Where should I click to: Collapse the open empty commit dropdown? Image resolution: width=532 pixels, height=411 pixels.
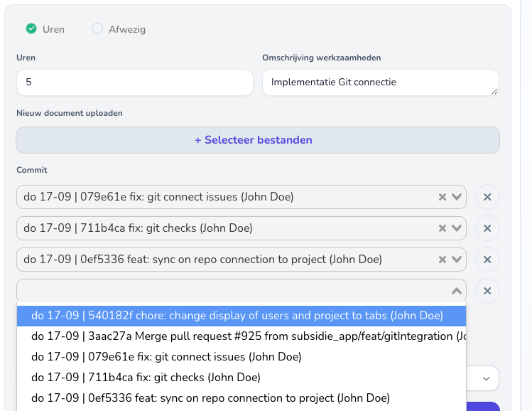(x=457, y=291)
